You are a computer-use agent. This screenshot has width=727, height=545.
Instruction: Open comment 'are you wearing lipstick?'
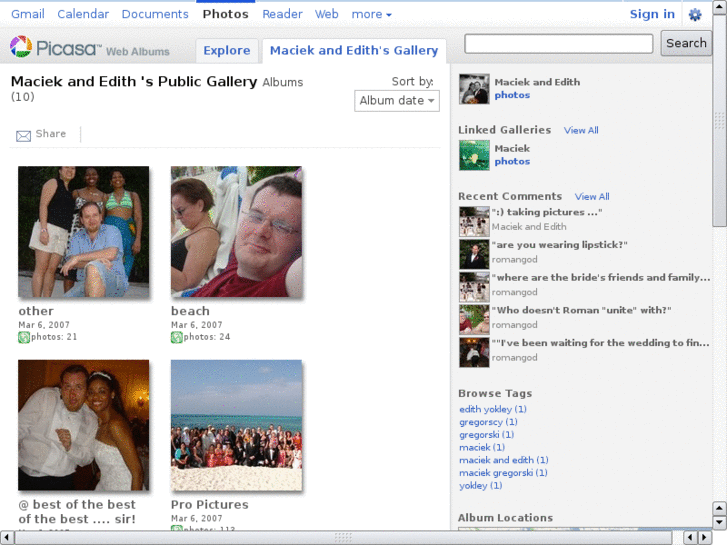pos(560,244)
